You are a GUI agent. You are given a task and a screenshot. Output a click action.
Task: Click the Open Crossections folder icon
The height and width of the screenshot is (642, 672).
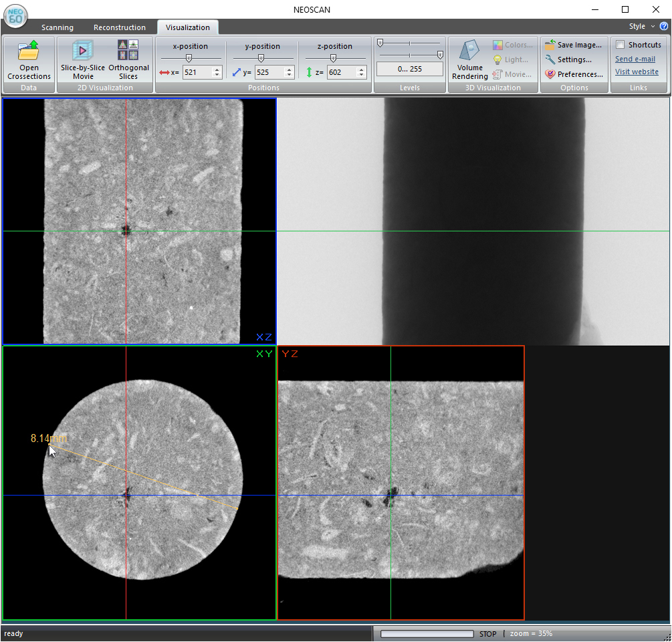(x=29, y=51)
